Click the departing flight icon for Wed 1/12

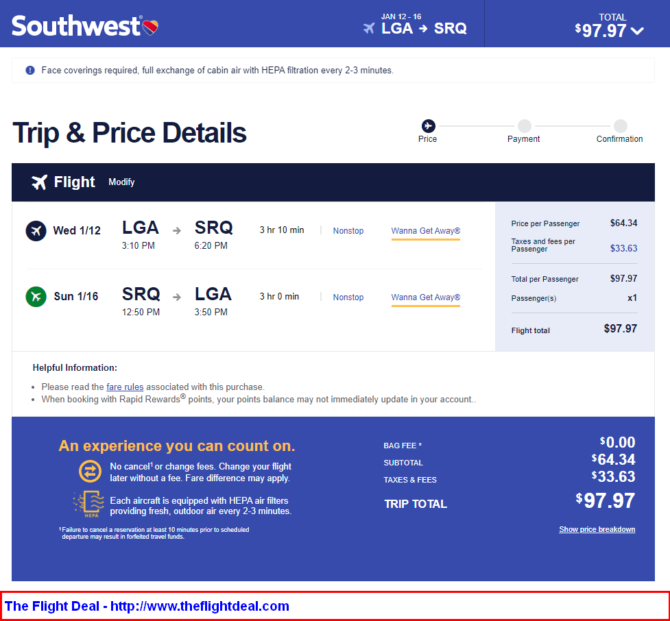tap(36, 231)
